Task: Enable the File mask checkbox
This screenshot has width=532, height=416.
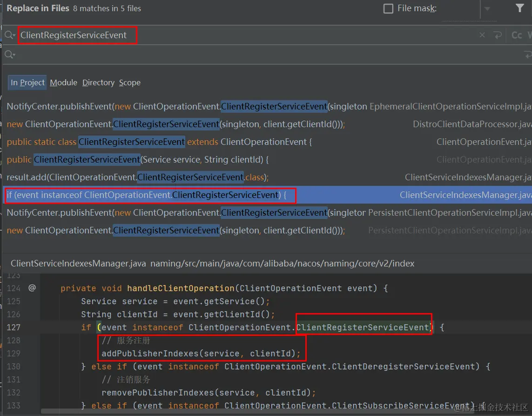Action: tap(388, 8)
